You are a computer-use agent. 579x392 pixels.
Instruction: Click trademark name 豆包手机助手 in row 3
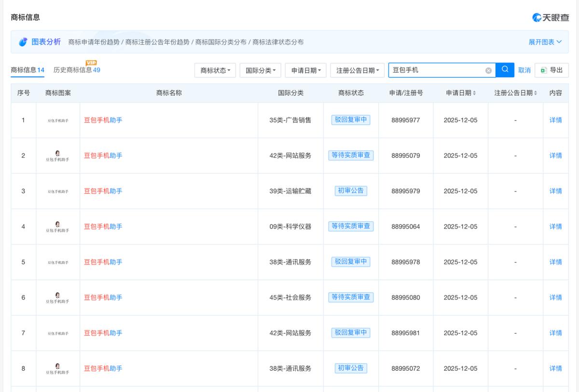[103, 191]
